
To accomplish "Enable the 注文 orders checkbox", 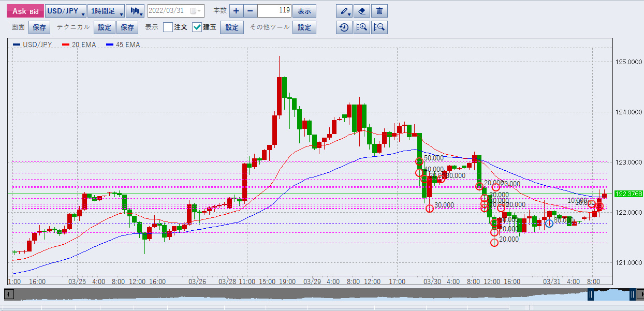I will point(168,27).
